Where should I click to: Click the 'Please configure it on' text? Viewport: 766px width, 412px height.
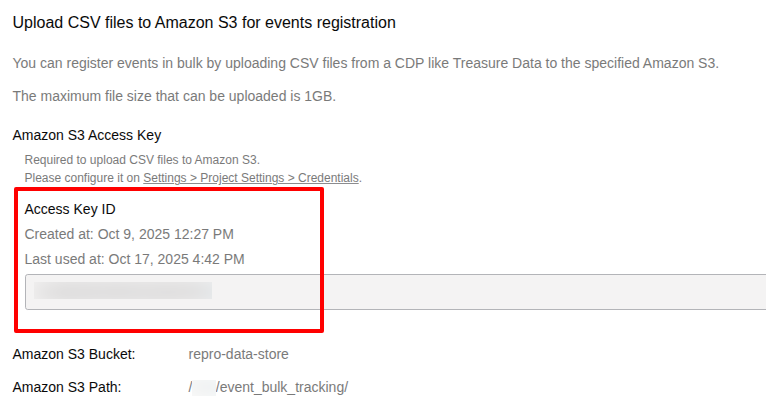click(82, 178)
